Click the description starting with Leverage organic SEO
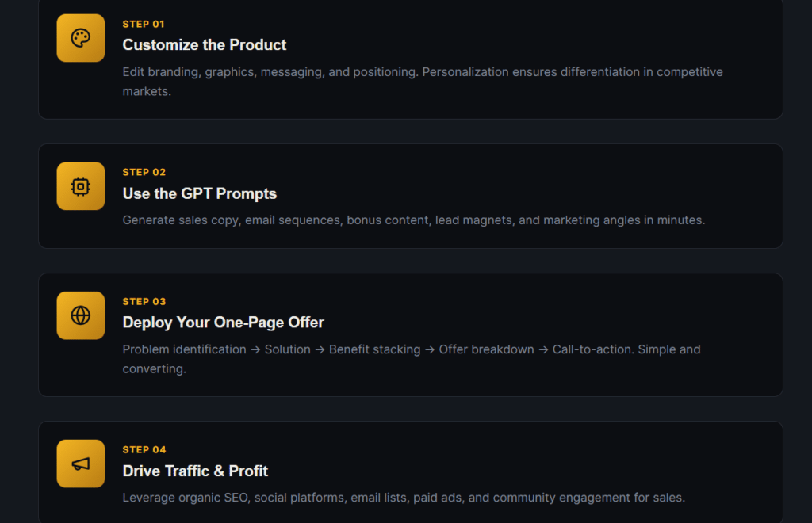 404,498
